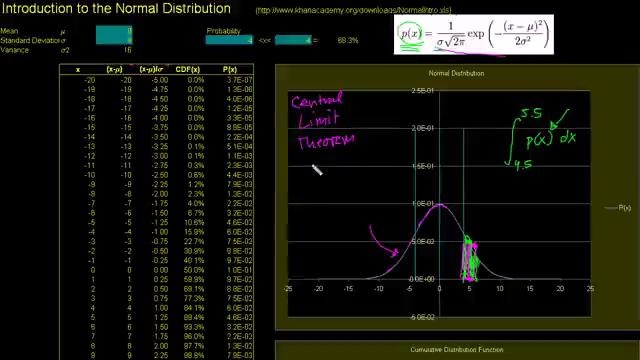Image resolution: width=640 pixels, height=360 pixels.
Task: Click the '(x-μ)/σ' column header
Action: pyautogui.click(x=151, y=69)
